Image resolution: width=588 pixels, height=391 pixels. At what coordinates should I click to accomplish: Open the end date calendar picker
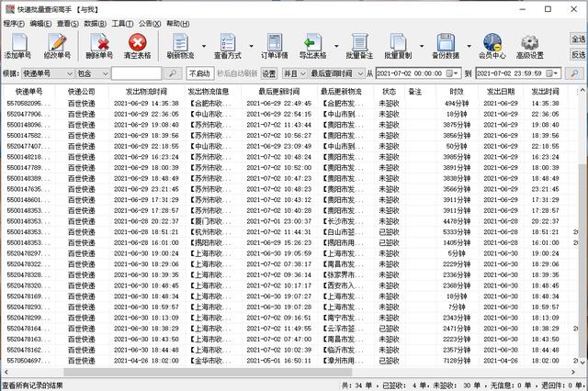coord(552,73)
